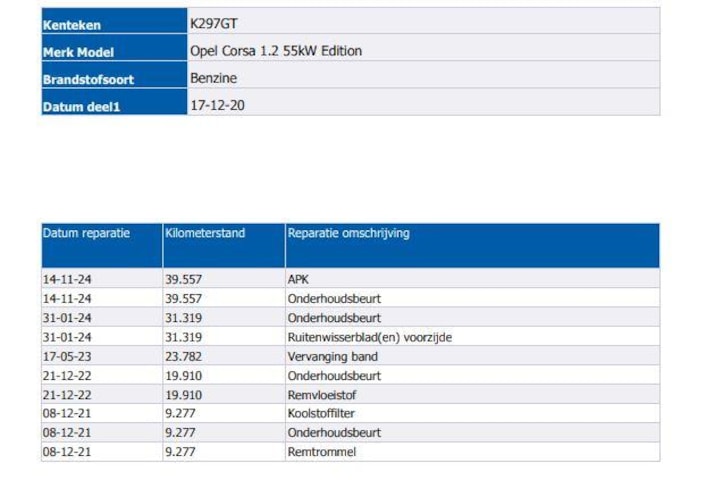Click the Remvloeistof description cell
Image resolution: width=723 pixels, height=480 pixels.
tap(320, 394)
